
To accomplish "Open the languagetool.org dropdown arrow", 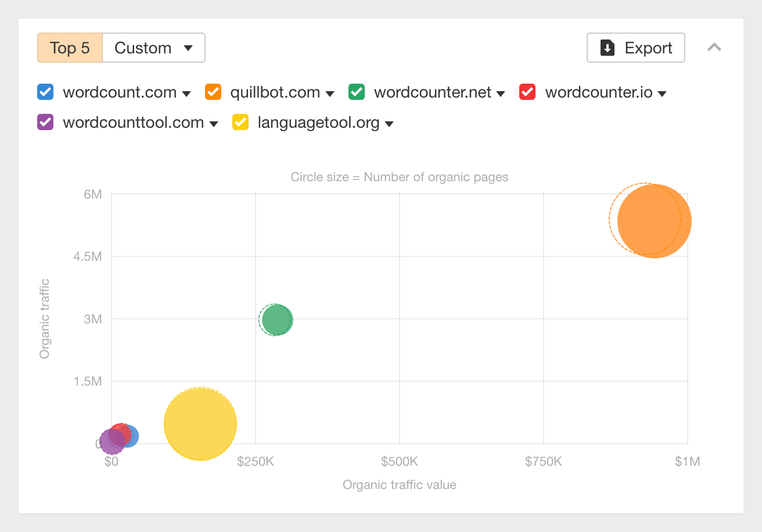I will pyautogui.click(x=390, y=123).
